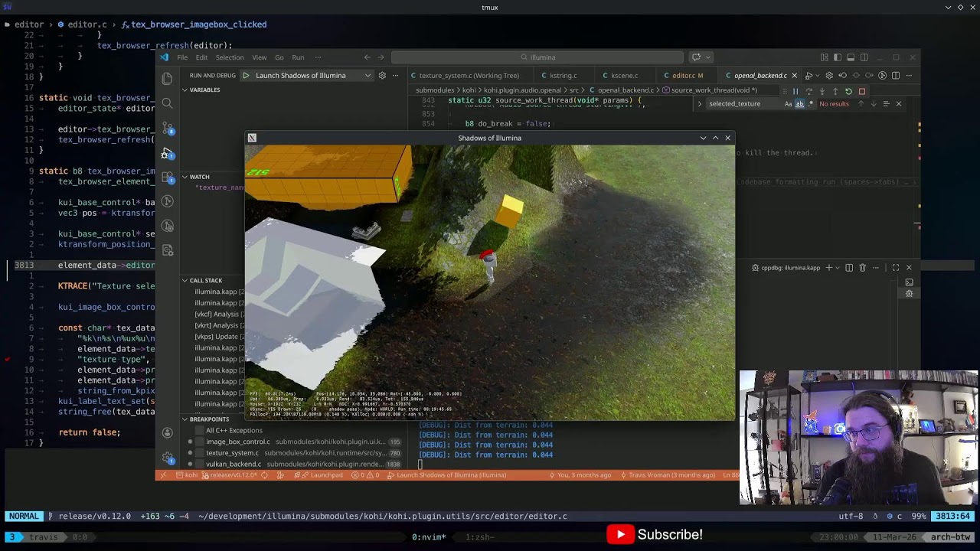Open launch.json via the Run and Debug gear

[382, 75]
